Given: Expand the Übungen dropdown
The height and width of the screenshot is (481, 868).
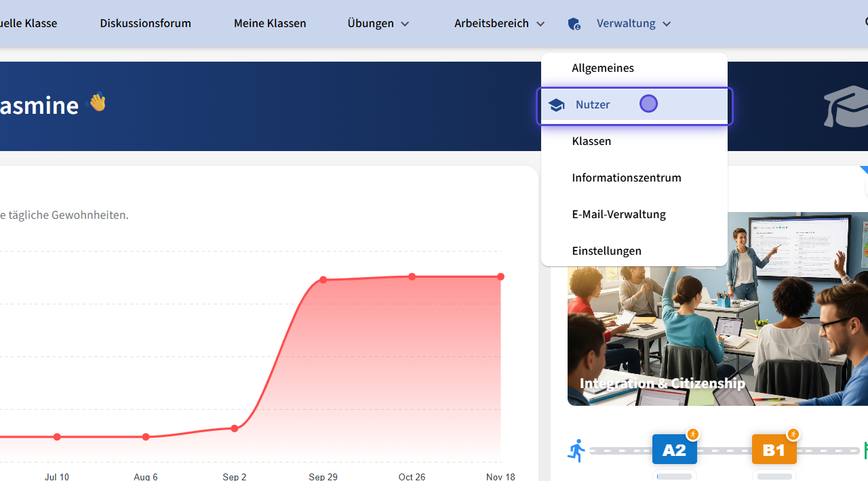Looking at the screenshot, I should click(x=378, y=24).
